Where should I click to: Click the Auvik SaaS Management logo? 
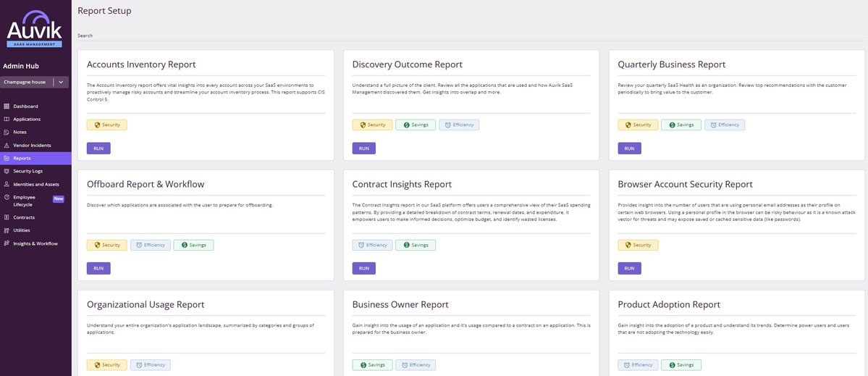coord(35,30)
